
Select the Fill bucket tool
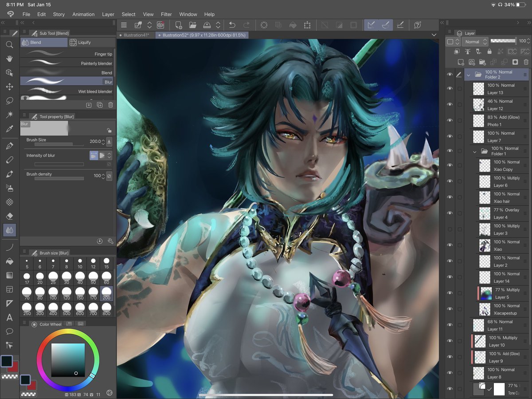(x=9, y=261)
